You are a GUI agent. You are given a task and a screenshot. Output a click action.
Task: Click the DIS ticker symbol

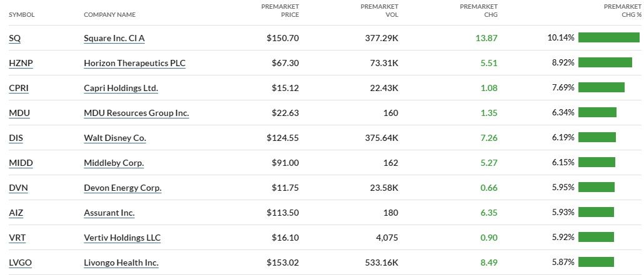click(16, 138)
